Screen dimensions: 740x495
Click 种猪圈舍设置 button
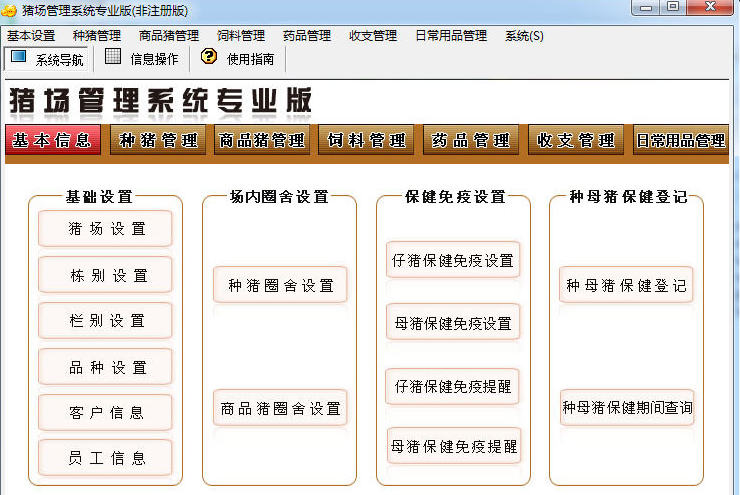point(281,285)
